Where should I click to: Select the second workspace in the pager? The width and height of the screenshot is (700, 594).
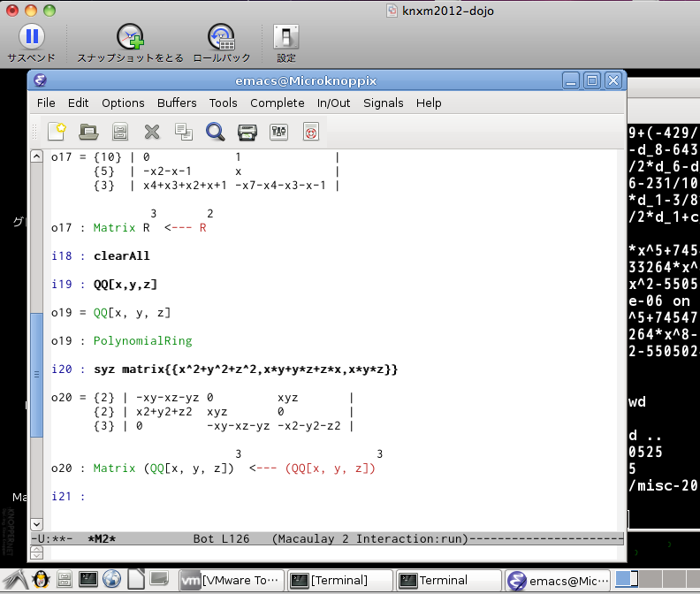coord(650,579)
